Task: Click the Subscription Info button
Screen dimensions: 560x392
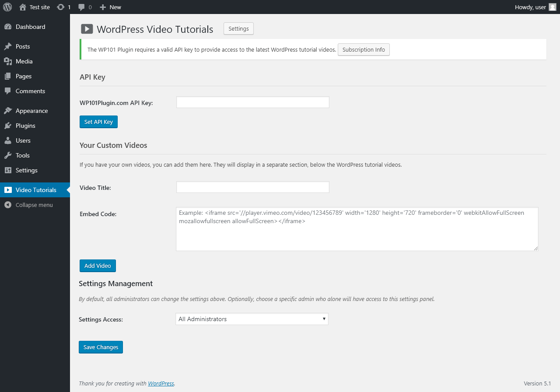Action: (x=364, y=49)
